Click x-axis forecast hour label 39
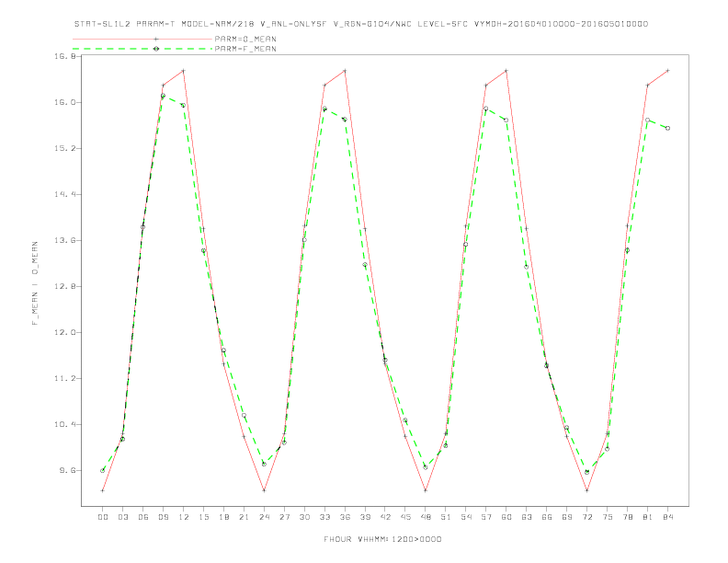The width and height of the screenshot is (728, 563). point(365,517)
